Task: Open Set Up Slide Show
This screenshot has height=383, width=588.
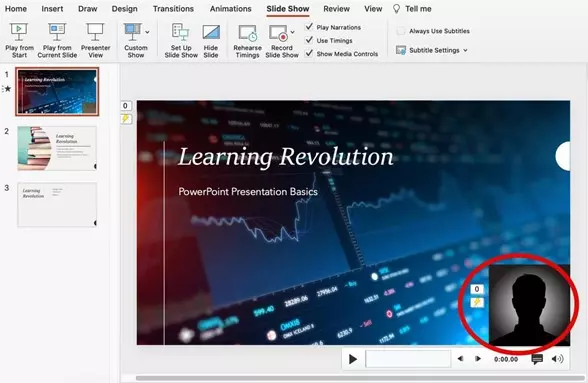Action: click(181, 41)
